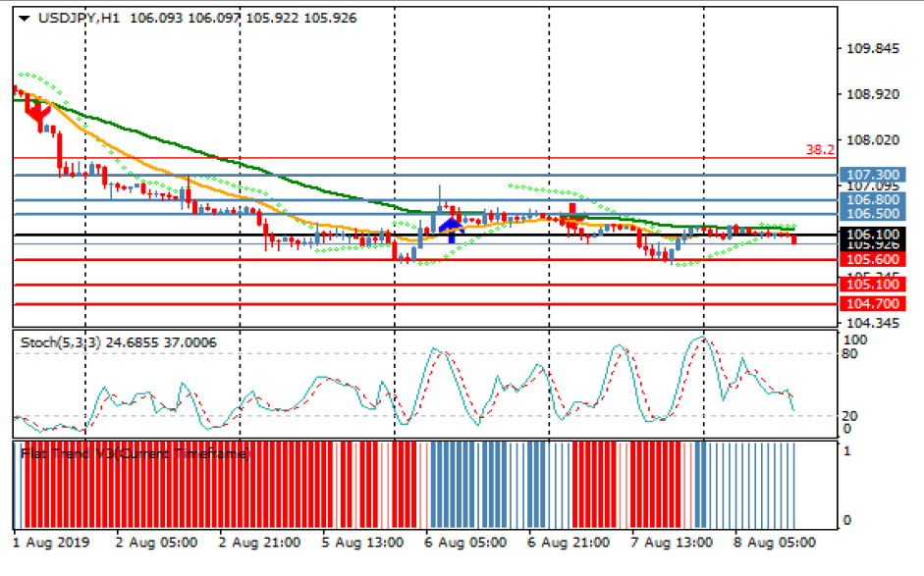Click the 106.800 blue price label
This screenshot has width=924, height=576.
pos(872,199)
